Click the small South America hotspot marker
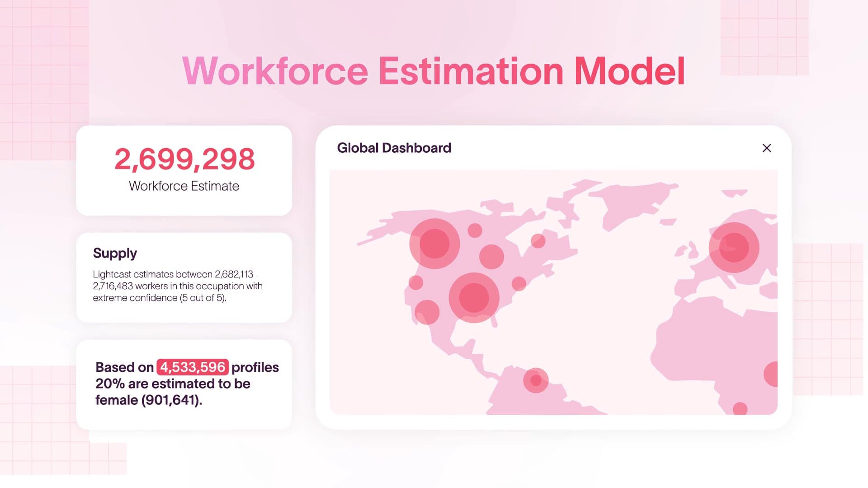The height and width of the screenshot is (488, 868). tap(536, 381)
